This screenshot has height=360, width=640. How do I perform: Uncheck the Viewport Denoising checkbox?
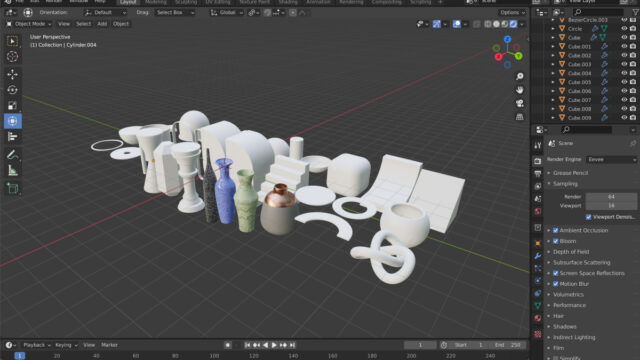click(x=588, y=217)
